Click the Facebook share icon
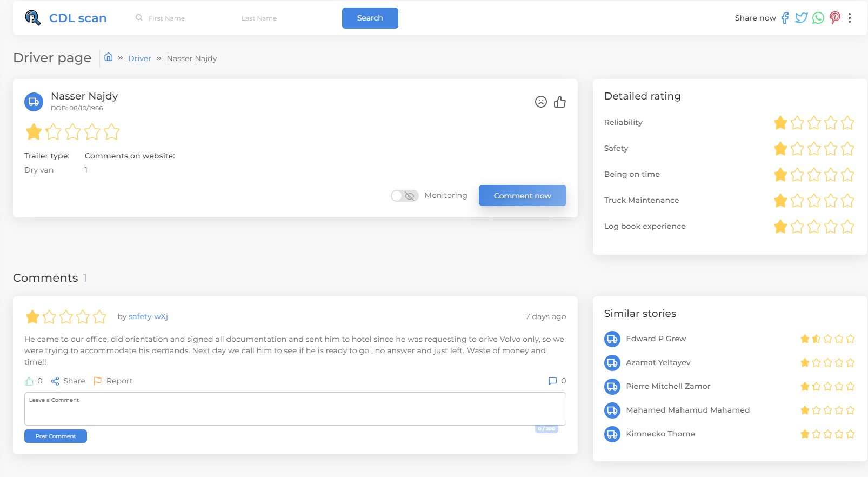The width and height of the screenshot is (868, 477). (785, 18)
